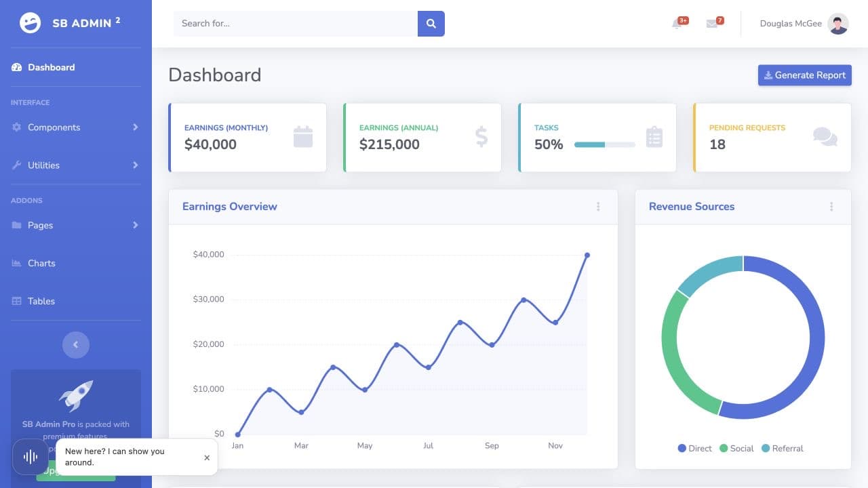This screenshot has height=488, width=868.
Task: Click the voice assistant waveform icon
Action: 31,457
